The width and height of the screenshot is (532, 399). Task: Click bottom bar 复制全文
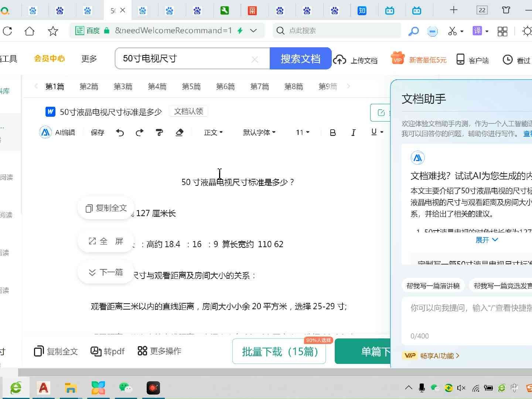(56, 351)
